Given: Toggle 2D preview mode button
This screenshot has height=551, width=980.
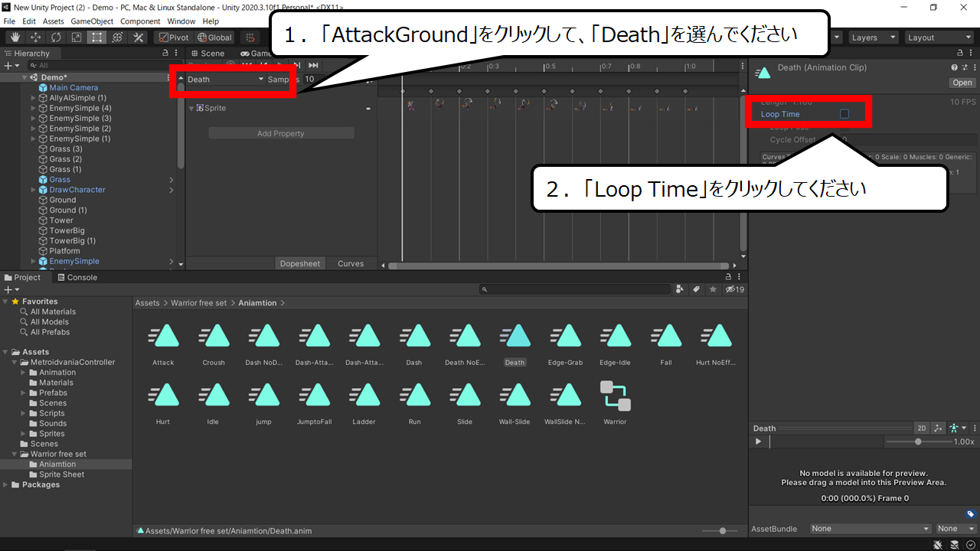Looking at the screenshot, I should pos(922,428).
